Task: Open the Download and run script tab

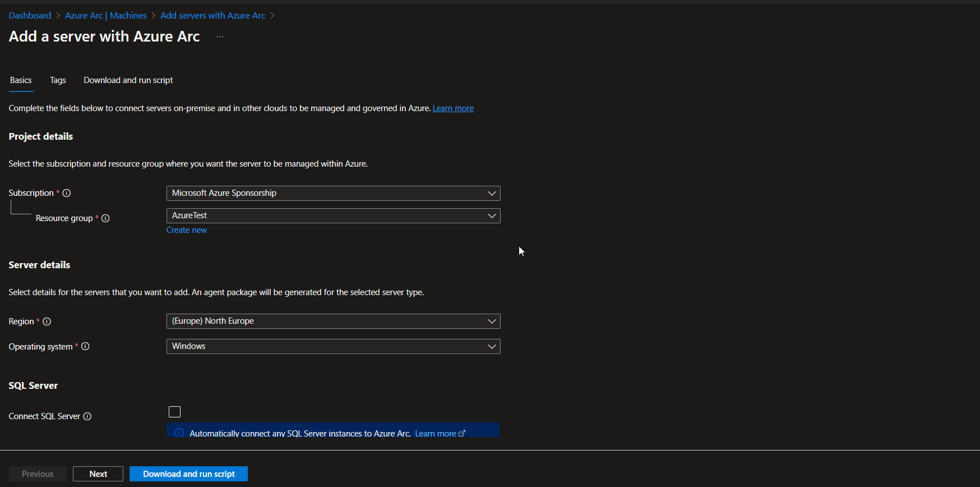Action: (128, 80)
